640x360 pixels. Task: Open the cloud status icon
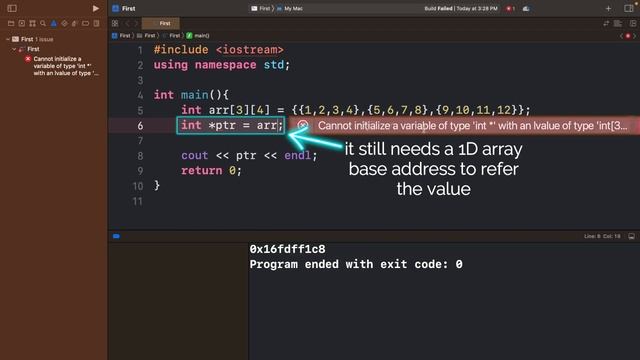pos(526,8)
